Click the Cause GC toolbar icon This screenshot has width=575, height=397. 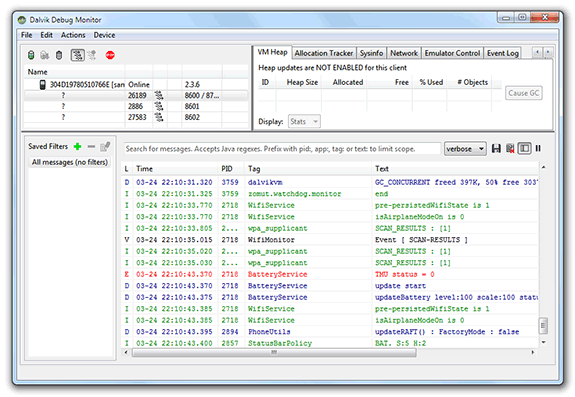[x=59, y=55]
